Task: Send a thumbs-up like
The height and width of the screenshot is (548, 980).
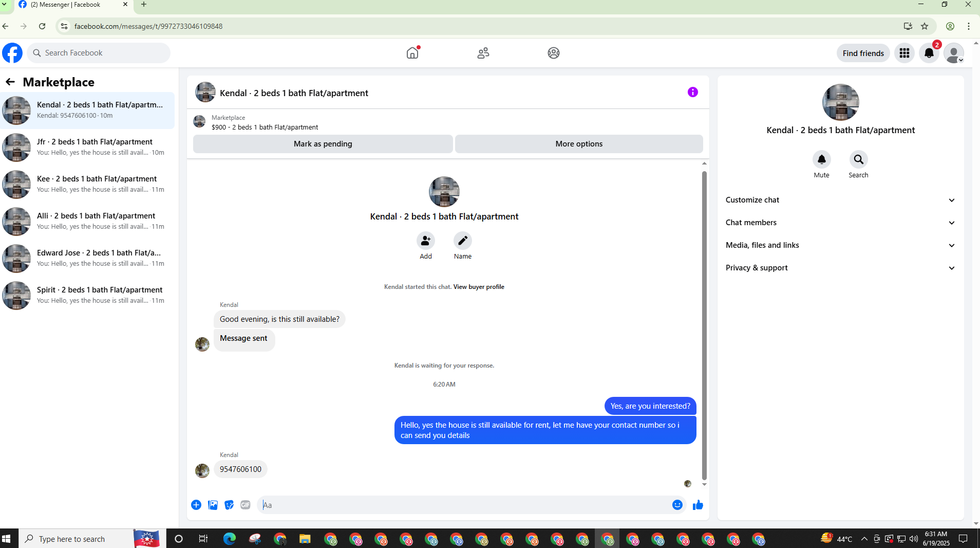Action: tap(698, 505)
